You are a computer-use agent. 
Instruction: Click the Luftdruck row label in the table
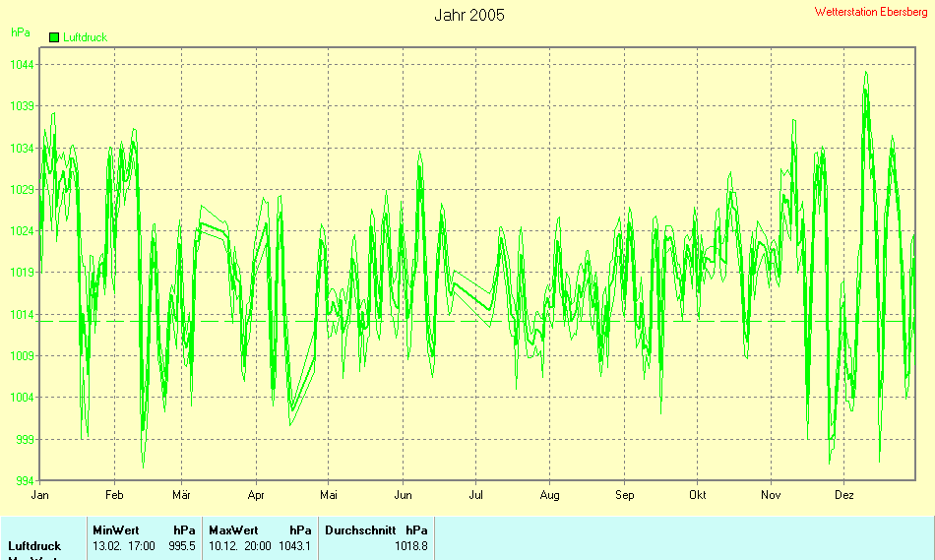[34, 545]
